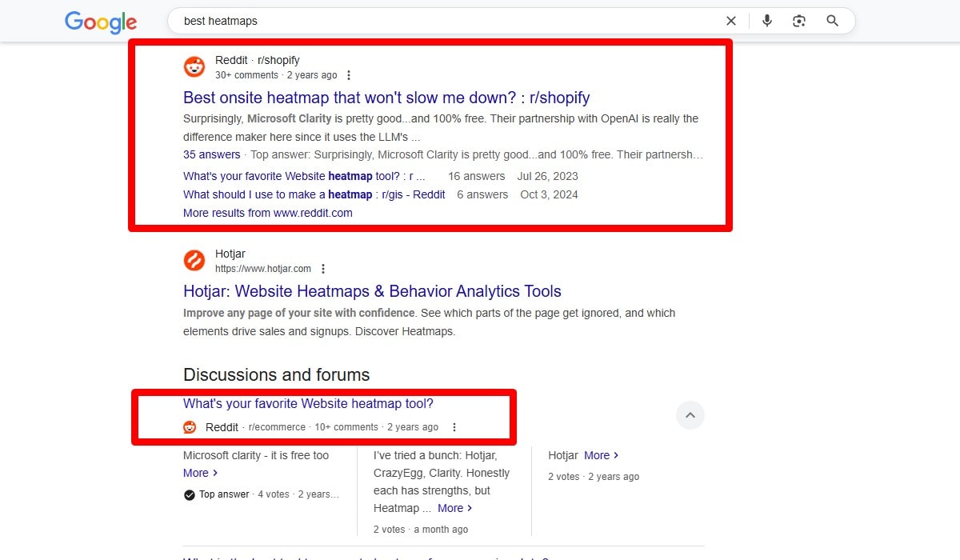Click the Google logo

(100, 22)
